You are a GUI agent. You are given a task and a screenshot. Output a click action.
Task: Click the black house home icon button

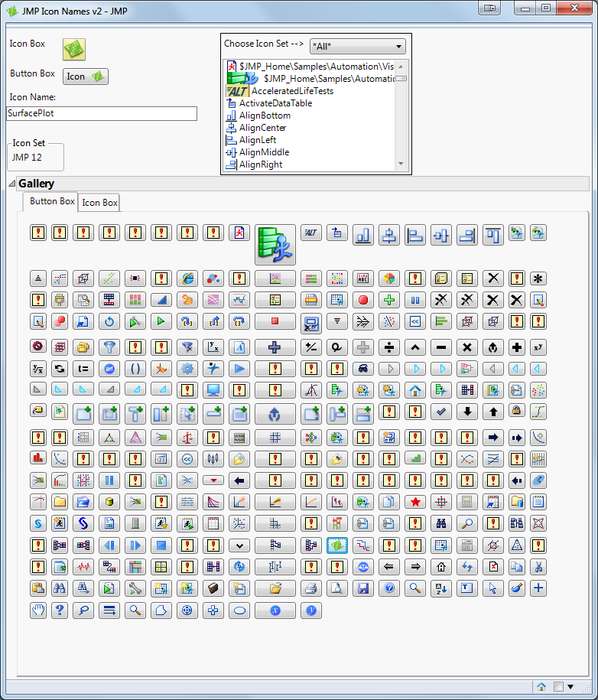point(441,567)
